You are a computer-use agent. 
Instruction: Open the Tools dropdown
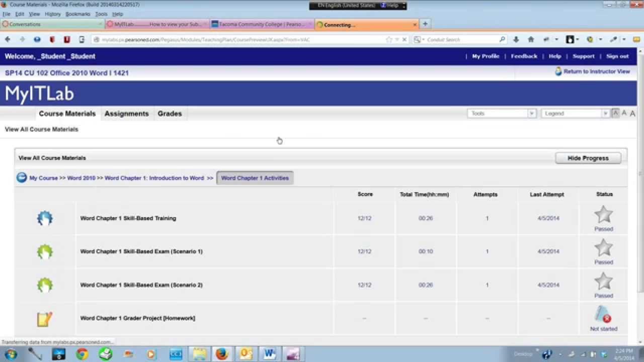pos(502,114)
